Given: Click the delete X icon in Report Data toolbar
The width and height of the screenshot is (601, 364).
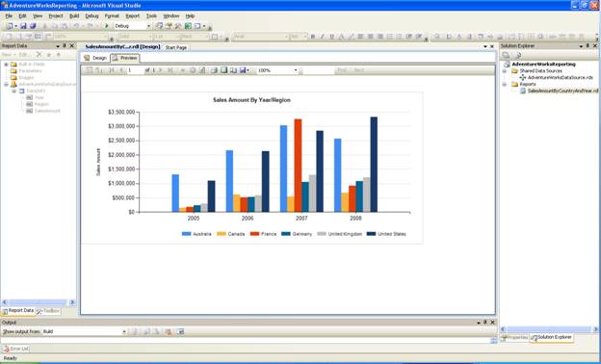Looking at the screenshot, I should [x=39, y=55].
